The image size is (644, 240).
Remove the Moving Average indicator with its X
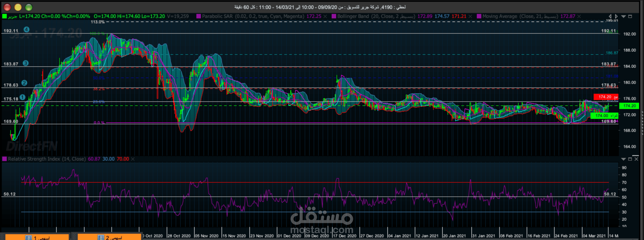(x=579, y=16)
